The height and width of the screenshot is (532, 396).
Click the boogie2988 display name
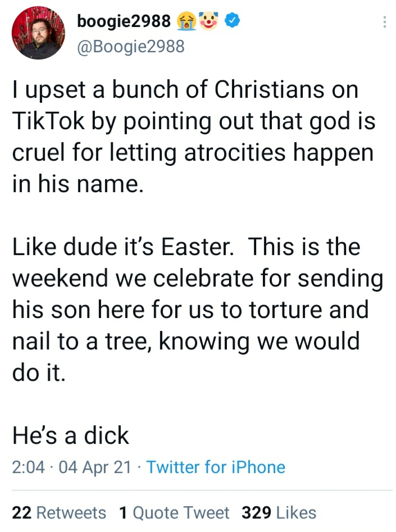(124, 21)
